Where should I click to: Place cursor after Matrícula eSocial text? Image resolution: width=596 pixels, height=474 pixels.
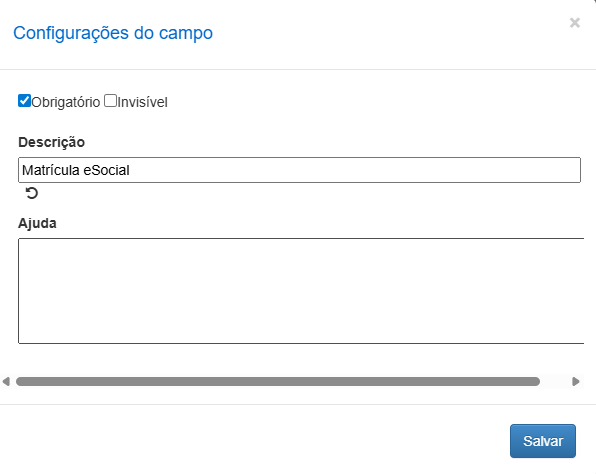(131, 170)
